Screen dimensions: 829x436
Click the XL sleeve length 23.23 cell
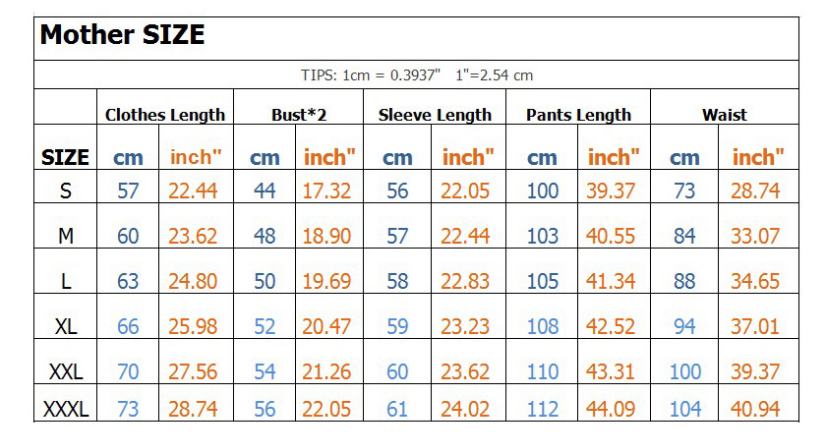467,327
